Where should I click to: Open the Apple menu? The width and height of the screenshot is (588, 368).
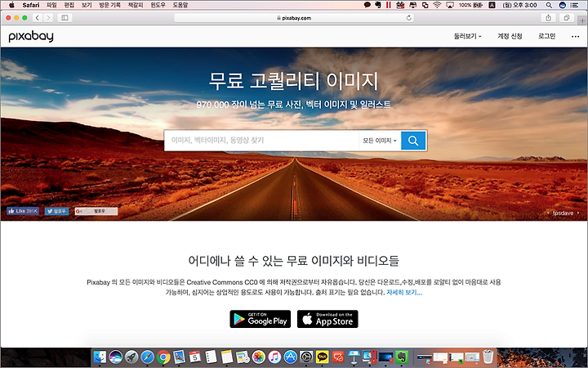coord(11,5)
